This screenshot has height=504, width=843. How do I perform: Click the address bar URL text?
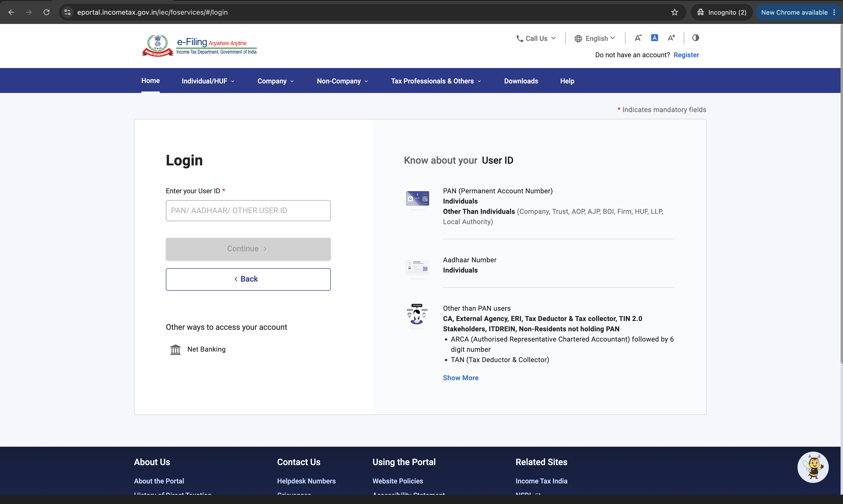tap(152, 12)
